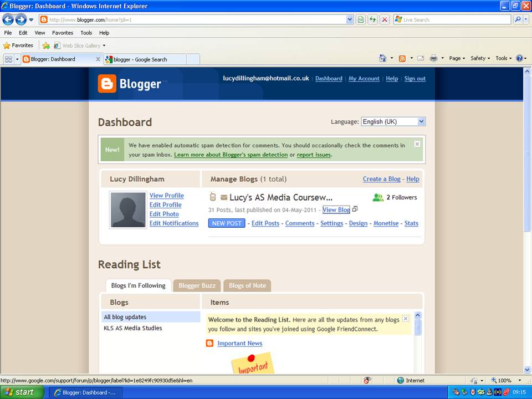Click the Reading List items scrollbar thumb
The image size is (532, 399).
click(x=418, y=328)
